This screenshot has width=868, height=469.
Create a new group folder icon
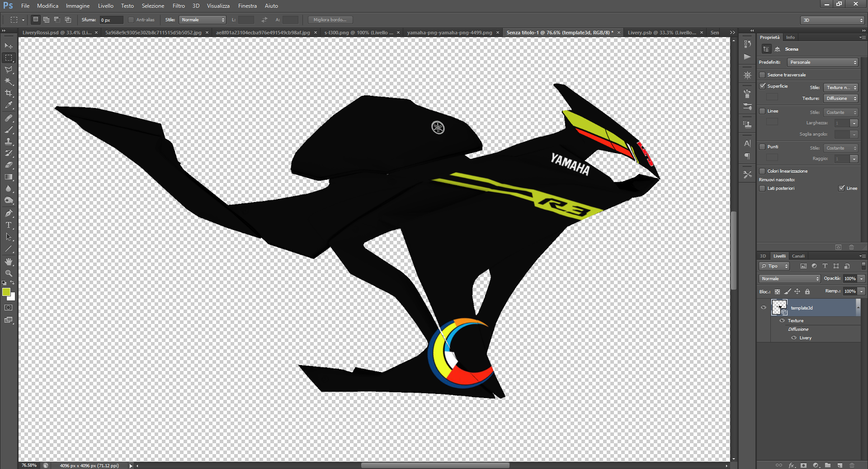pyautogui.click(x=828, y=465)
